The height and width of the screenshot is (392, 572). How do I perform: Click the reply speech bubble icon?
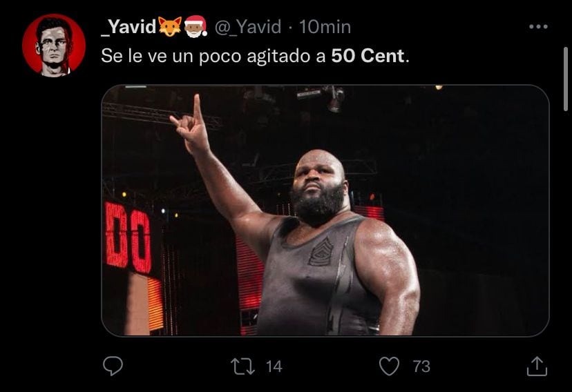(x=113, y=366)
